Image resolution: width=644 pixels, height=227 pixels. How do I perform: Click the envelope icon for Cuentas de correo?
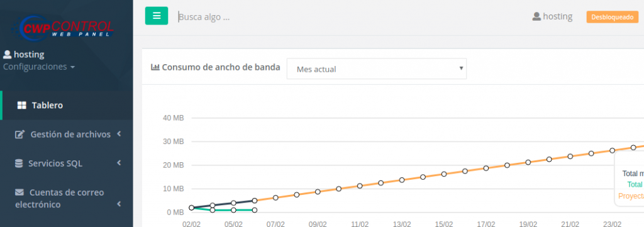[x=19, y=192]
